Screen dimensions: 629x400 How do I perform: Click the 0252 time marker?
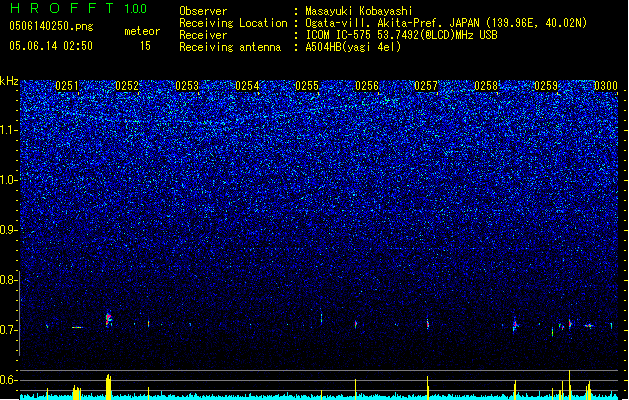pos(127,86)
